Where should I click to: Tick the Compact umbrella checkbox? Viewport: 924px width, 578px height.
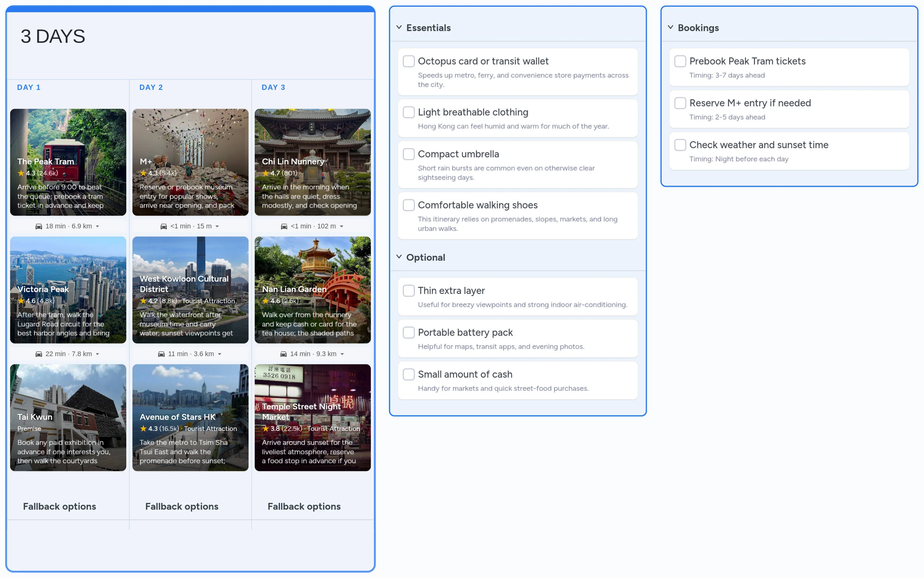pos(408,154)
